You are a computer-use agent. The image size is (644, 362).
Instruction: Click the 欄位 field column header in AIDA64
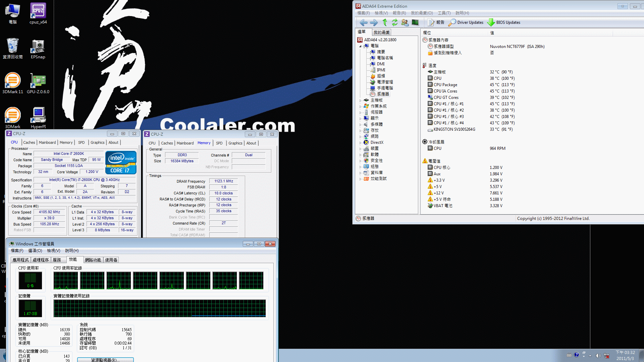pos(454,33)
